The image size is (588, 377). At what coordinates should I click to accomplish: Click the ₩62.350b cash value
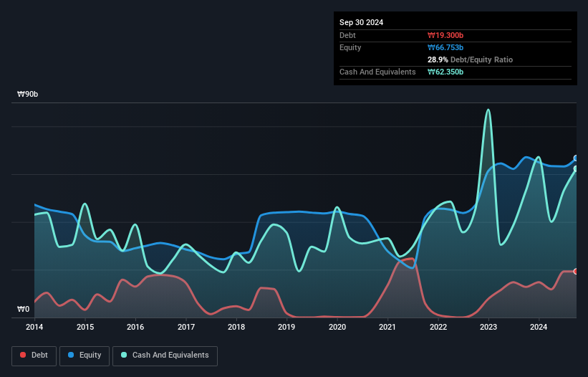445,72
